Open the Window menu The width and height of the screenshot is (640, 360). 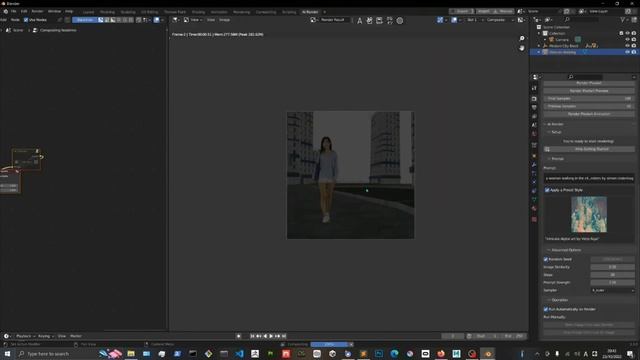(54, 11)
